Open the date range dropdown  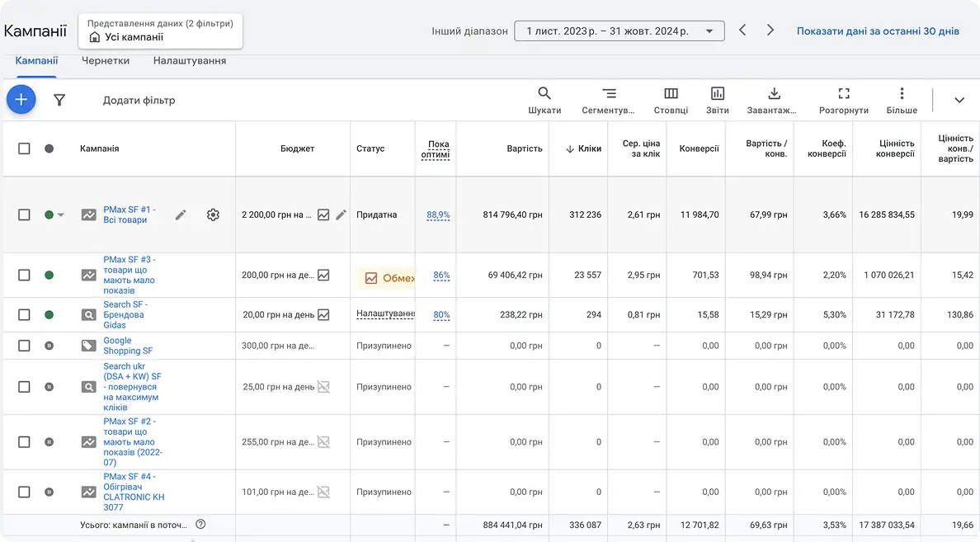(x=619, y=31)
